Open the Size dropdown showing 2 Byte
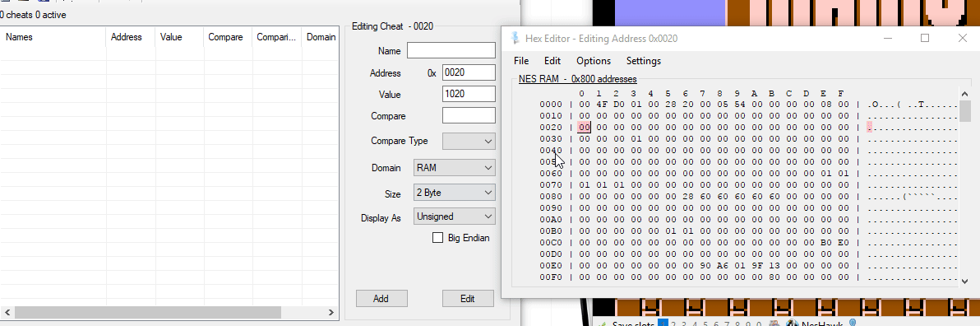The height and width of the screenshot is (326, 980). pos(455,193)
